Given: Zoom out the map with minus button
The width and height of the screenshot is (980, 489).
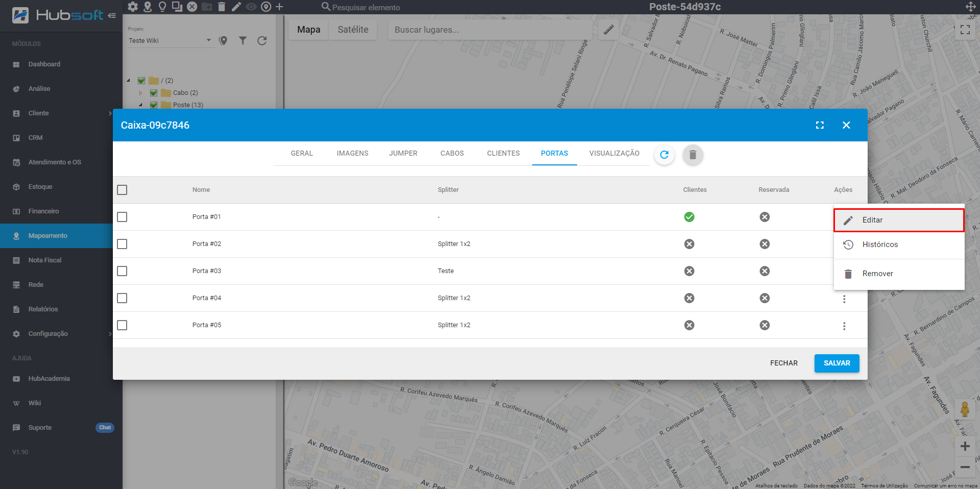Looking at the screenshot, I should click(x=965, y=467).
